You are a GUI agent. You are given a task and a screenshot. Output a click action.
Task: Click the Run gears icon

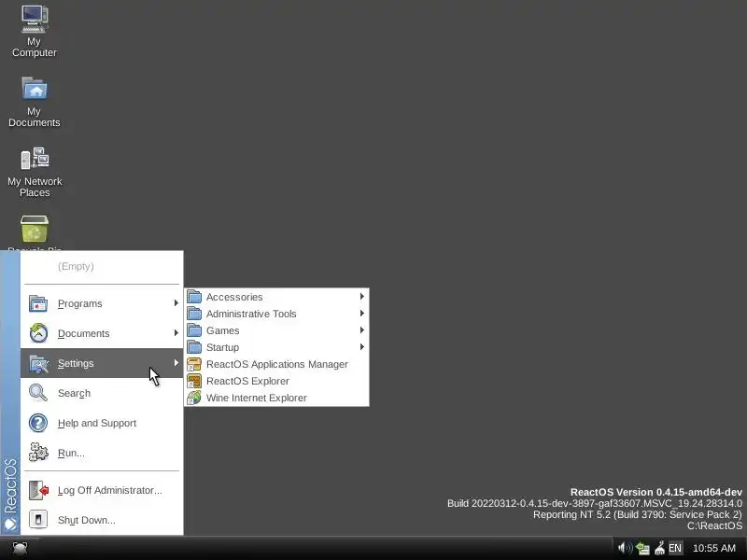[x=38, y=453]
